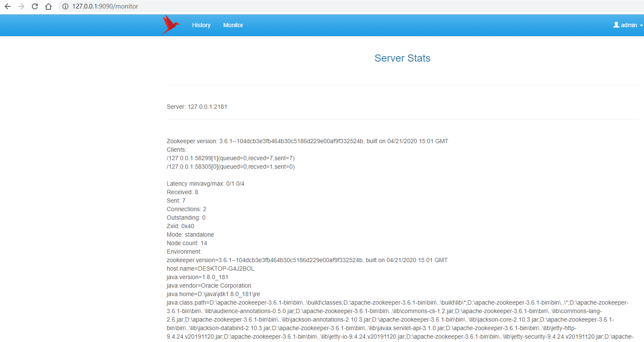The image size is (644, 342).
Task: Click the Mode: standalone line
Action: click(190, 235)
